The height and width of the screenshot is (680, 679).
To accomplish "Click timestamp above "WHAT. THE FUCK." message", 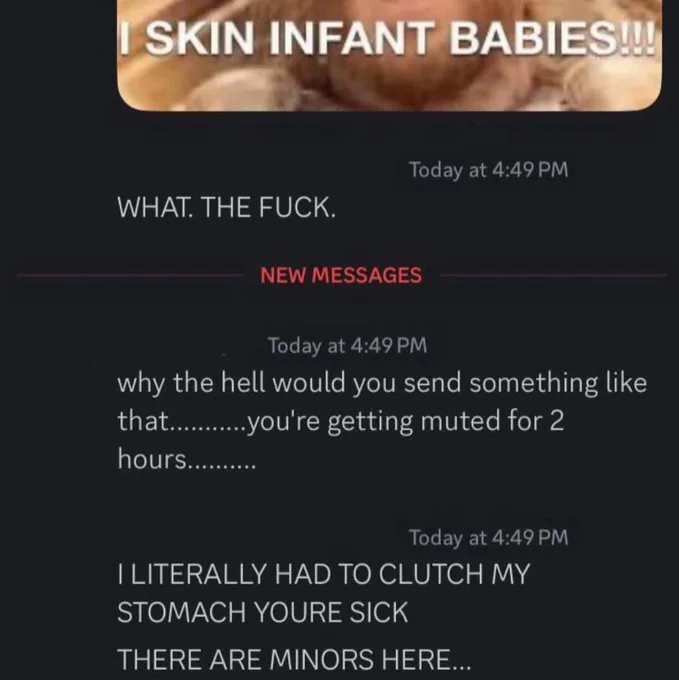I will 489,170.
